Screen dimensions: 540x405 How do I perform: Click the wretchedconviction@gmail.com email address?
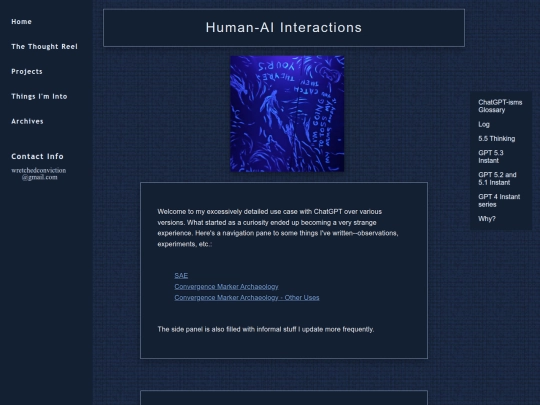pyautogui.click(x=39, y=174)
